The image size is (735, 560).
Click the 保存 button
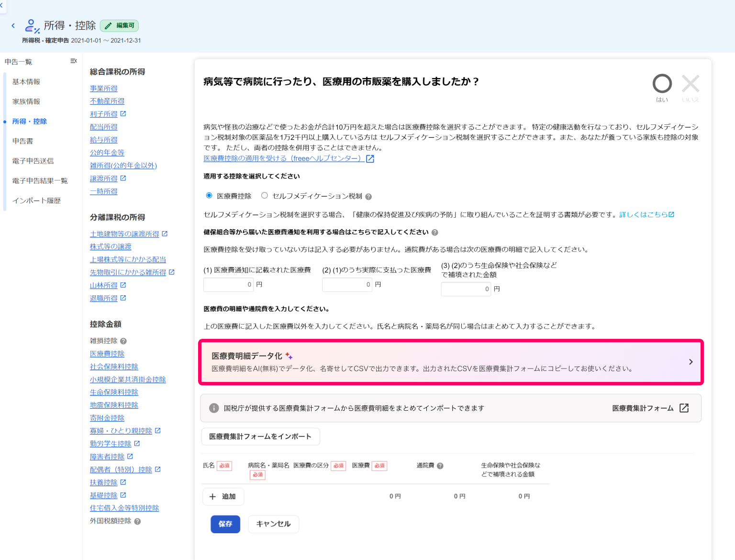tap(225, 524)
